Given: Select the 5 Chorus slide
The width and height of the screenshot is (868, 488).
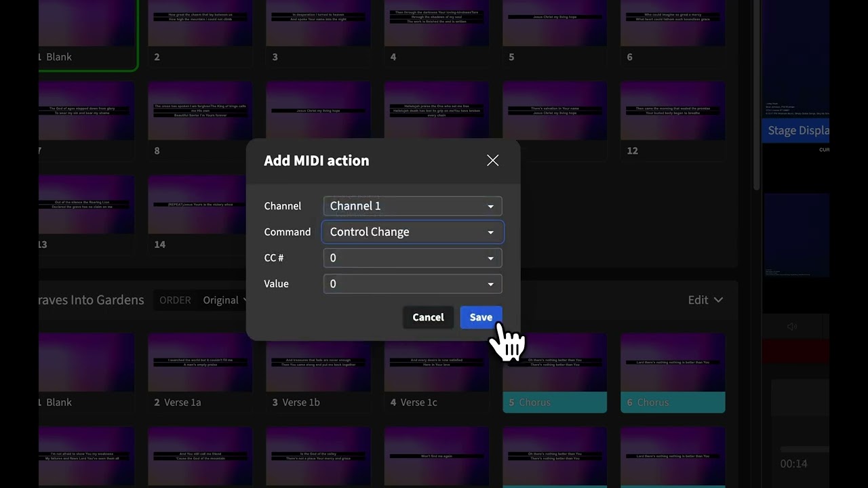Looking at the screenshot, I should tap(555, 373).
